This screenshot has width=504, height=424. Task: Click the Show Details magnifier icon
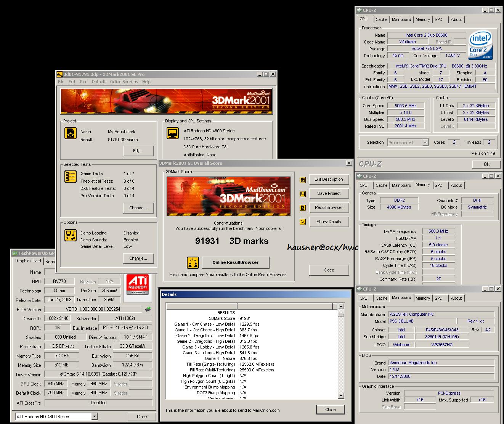303,222
